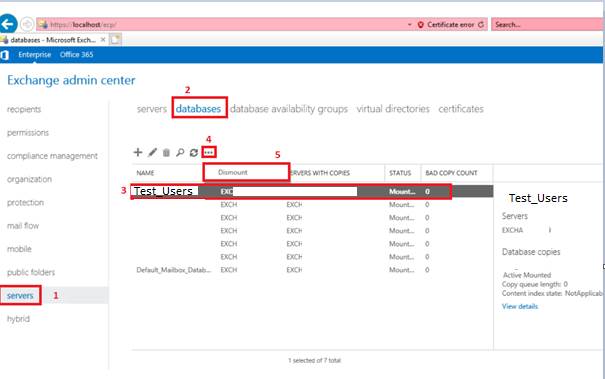Sort by the STATUS column header

400,173
